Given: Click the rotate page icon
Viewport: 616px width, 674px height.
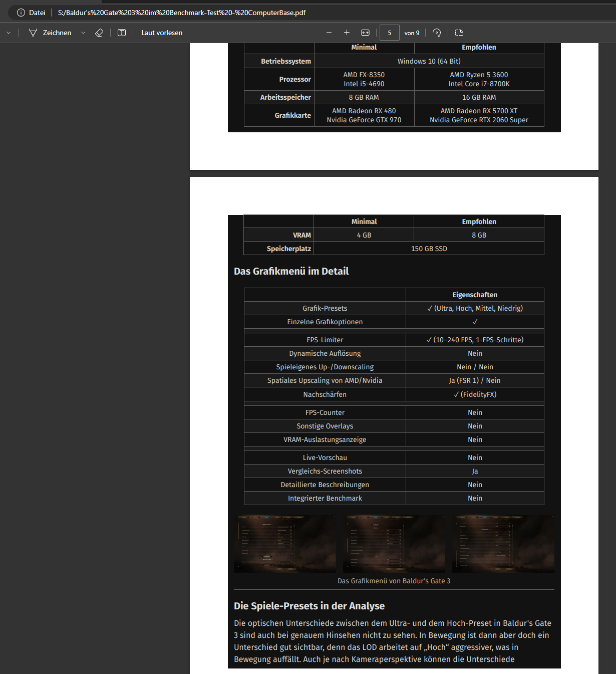Looking at the screenshot, I should click(x=437, y=33).
